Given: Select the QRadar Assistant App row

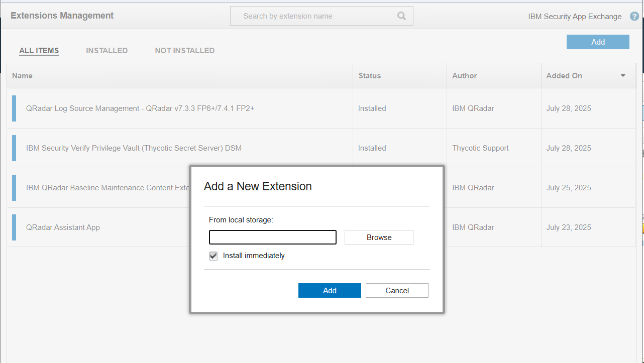Looking at the screenshot, I should coord(63,227).
